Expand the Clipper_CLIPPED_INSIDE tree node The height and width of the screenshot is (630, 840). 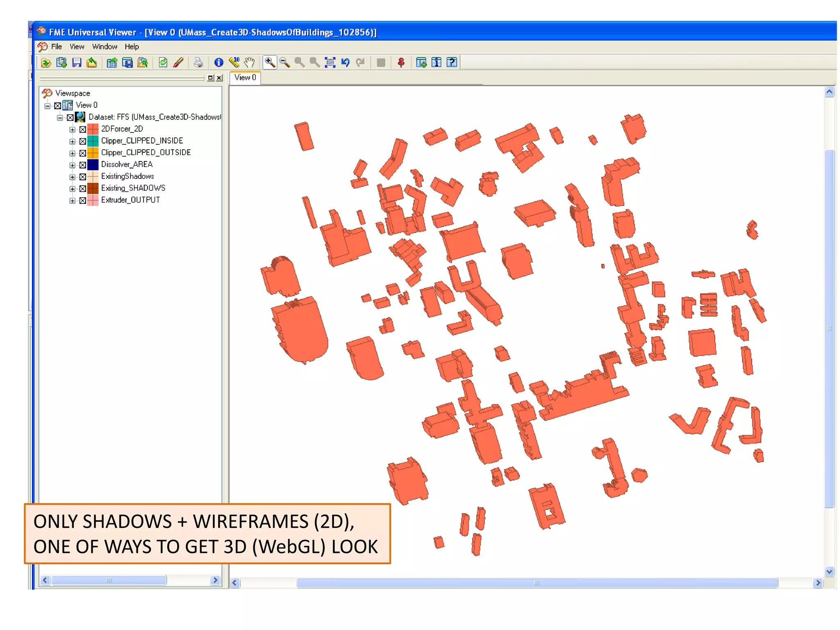[x=73, y=142]
